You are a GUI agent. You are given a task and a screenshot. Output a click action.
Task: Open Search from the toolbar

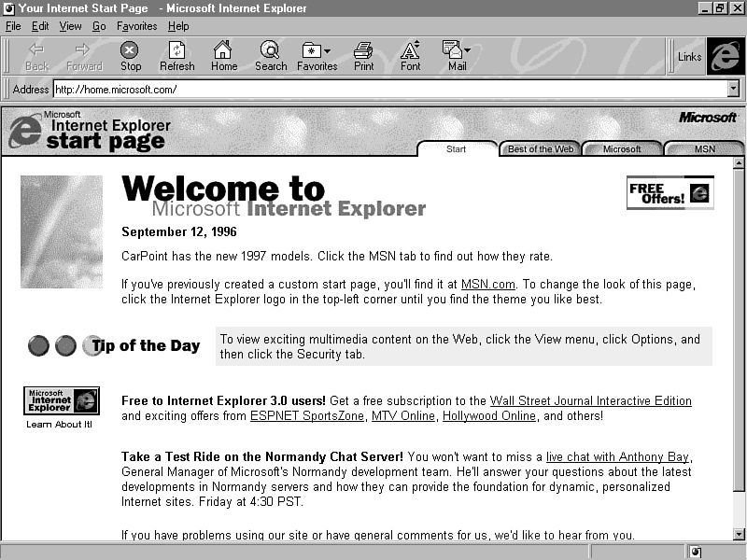click(x=271, y=56)
